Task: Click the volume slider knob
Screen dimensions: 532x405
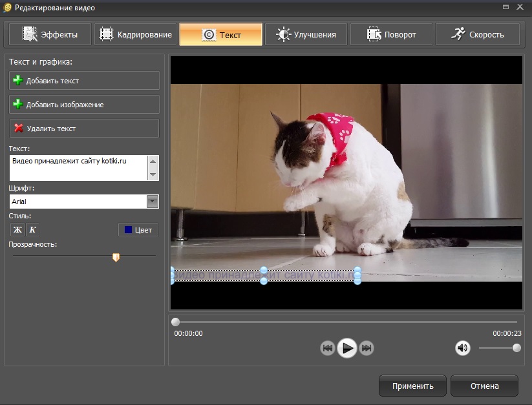Action: pos(516,348)
